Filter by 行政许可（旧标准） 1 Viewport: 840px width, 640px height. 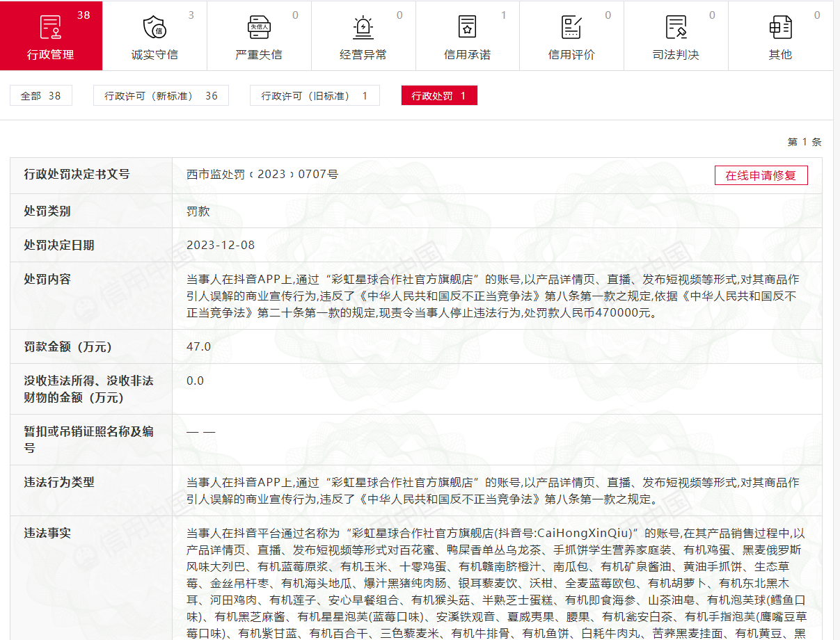click(x=315, y=96)
